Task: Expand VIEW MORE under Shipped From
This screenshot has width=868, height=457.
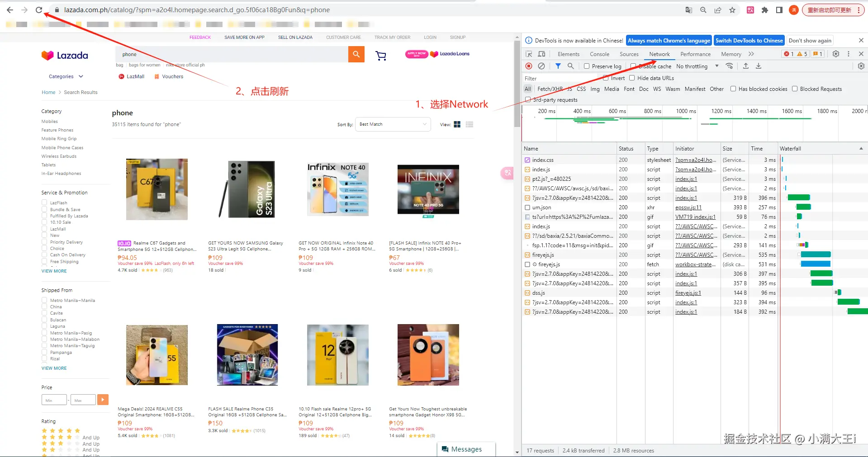Action: (x=54, y=368)
